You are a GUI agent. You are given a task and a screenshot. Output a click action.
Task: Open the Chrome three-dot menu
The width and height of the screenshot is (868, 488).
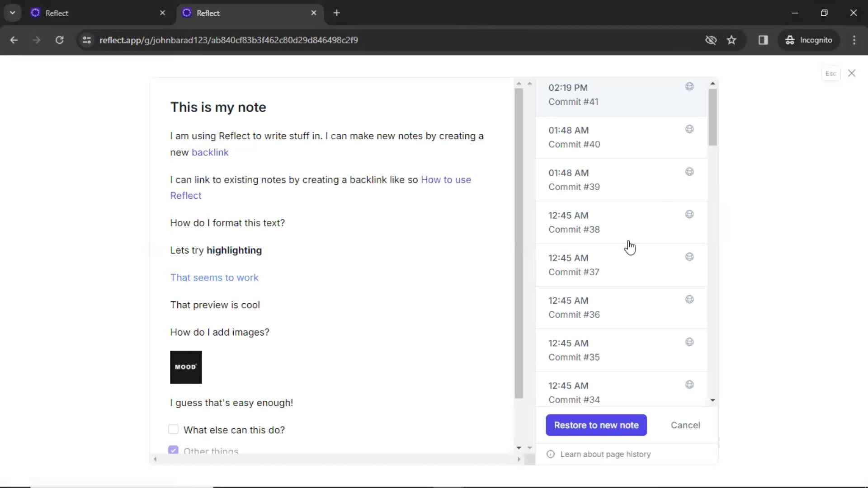click(854, 40)
